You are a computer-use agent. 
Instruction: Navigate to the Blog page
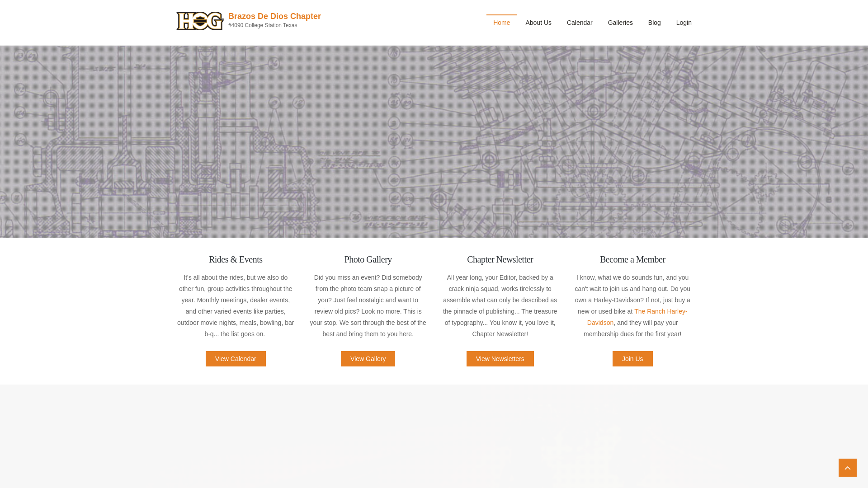pos(654,23)
